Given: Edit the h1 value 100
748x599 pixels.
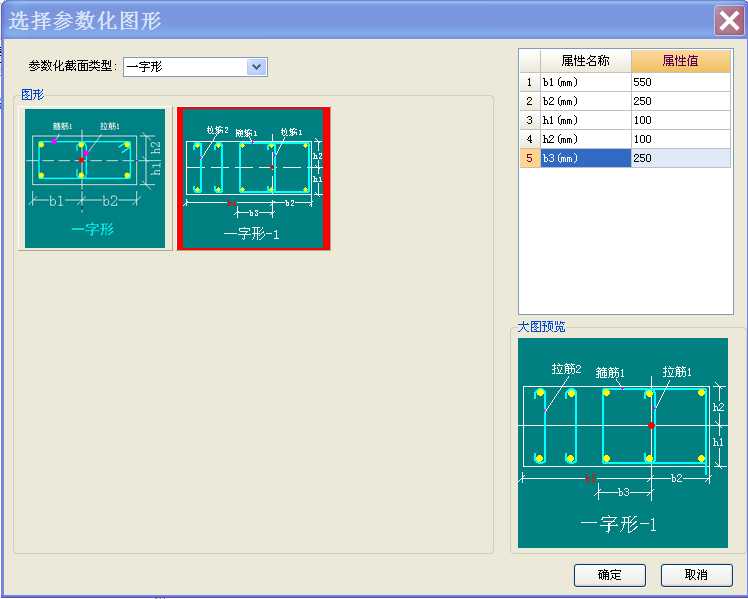Looking at the screenshot, I should tap(681, 120).
